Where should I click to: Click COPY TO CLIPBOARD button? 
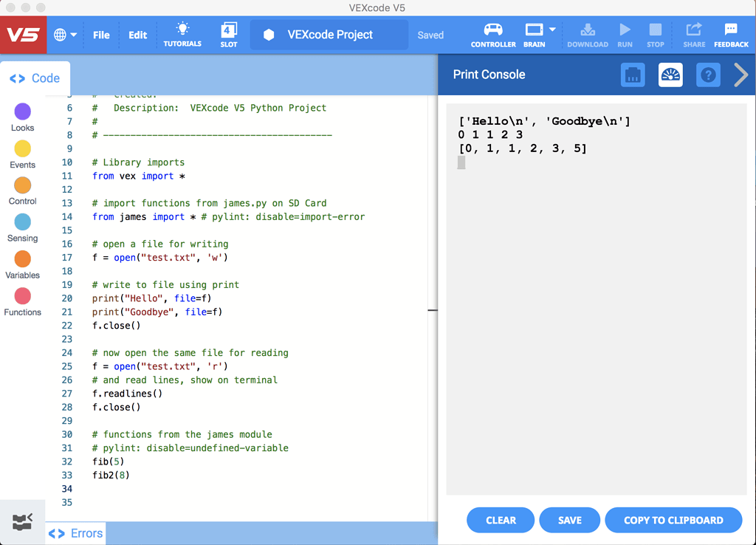673,520
